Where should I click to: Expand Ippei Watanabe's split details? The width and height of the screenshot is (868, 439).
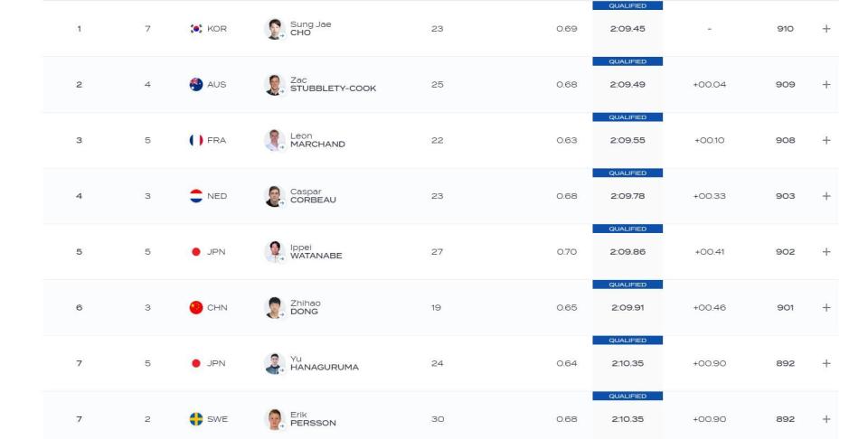tap(826, 252)
